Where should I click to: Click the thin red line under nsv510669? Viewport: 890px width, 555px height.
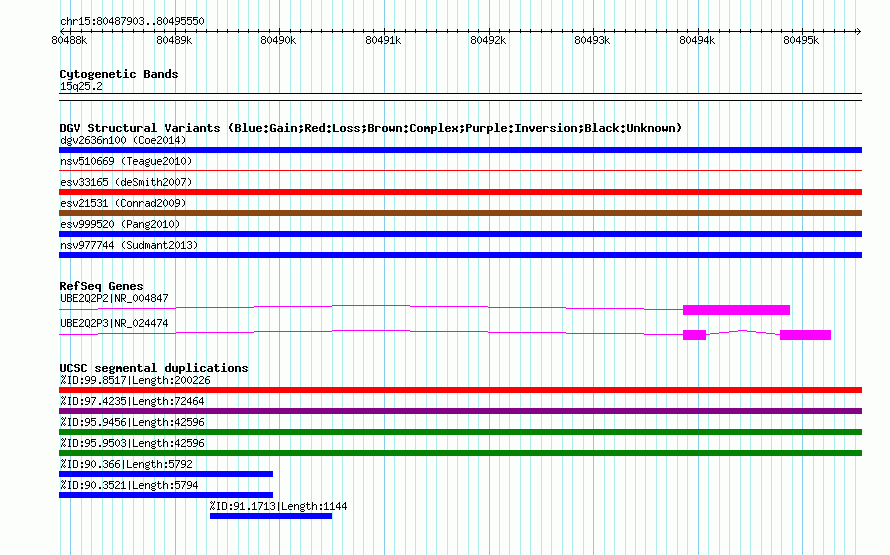coord(460,170)
